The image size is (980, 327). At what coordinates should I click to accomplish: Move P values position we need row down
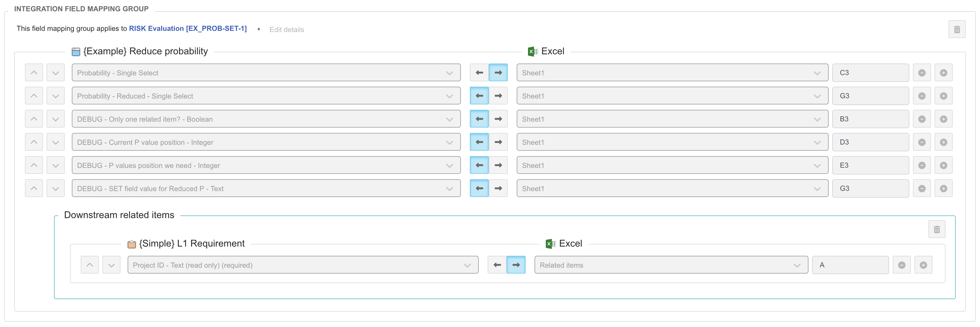(x=55, y=165)
